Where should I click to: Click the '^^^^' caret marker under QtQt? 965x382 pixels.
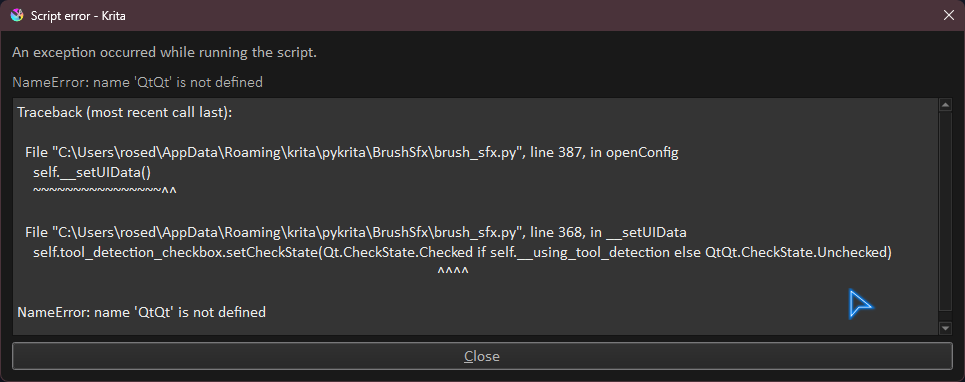pos(453,271)
